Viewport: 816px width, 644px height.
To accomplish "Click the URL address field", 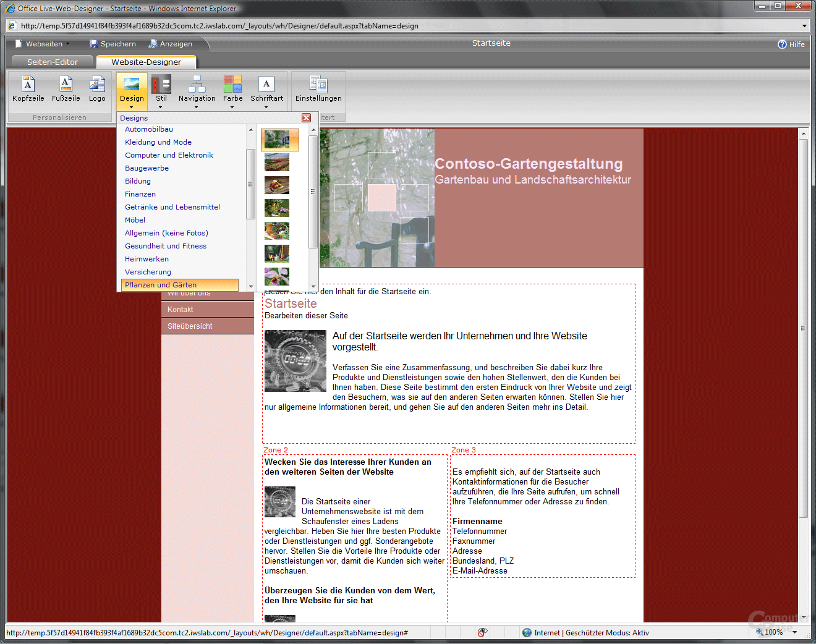I will [x=408, y=26].
